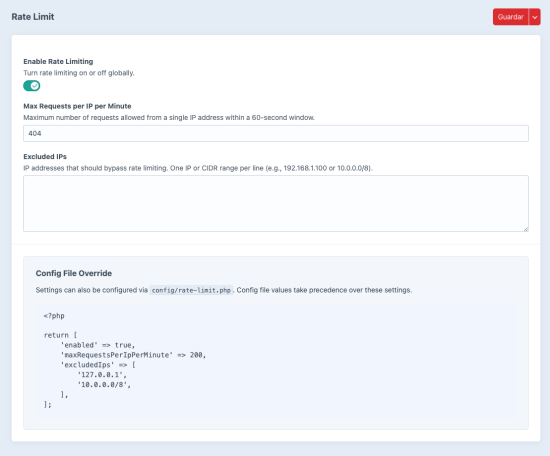Click the '127.0.0.1' code line
The height and width of the screenshot is (456, 550).
click(102, 375)
